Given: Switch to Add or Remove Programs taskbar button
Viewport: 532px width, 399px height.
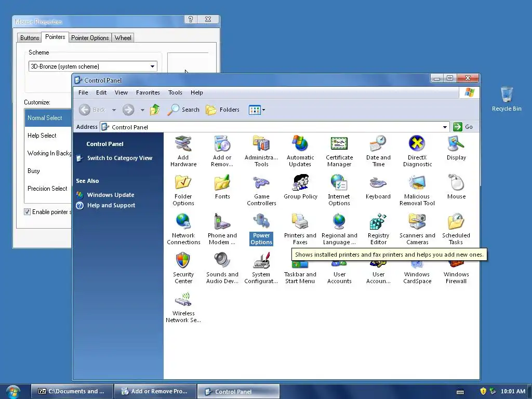Looking at the screenshot, I should pos(155,391).
